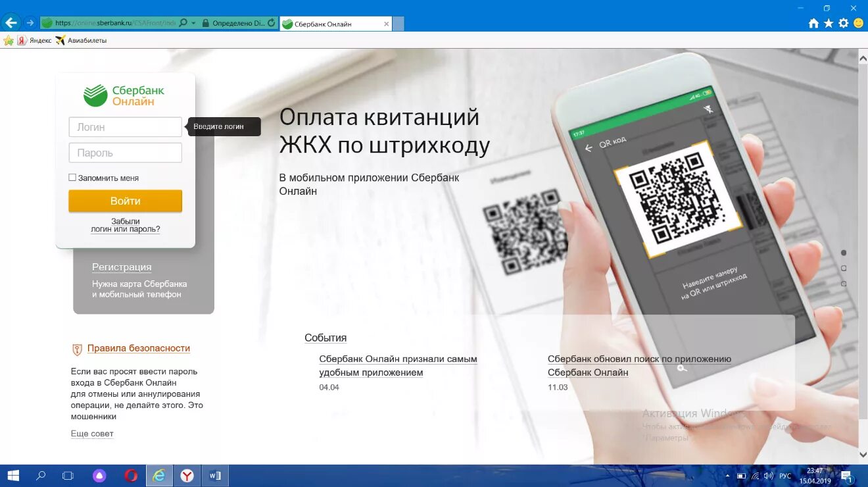868x487 pixels.
Task: Close the Сбербанк Онлайн tab
Action: click(x=386, y=24)
